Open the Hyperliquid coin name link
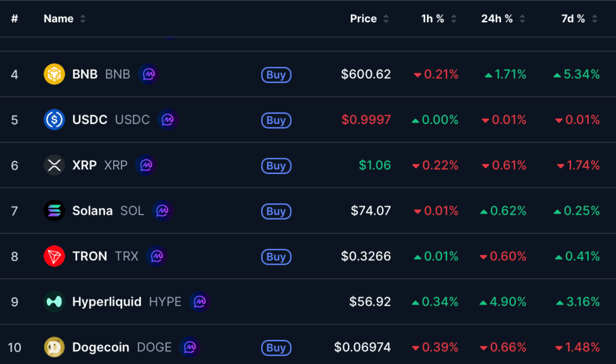This screenshot has height=364, width=616. (107, 302)
